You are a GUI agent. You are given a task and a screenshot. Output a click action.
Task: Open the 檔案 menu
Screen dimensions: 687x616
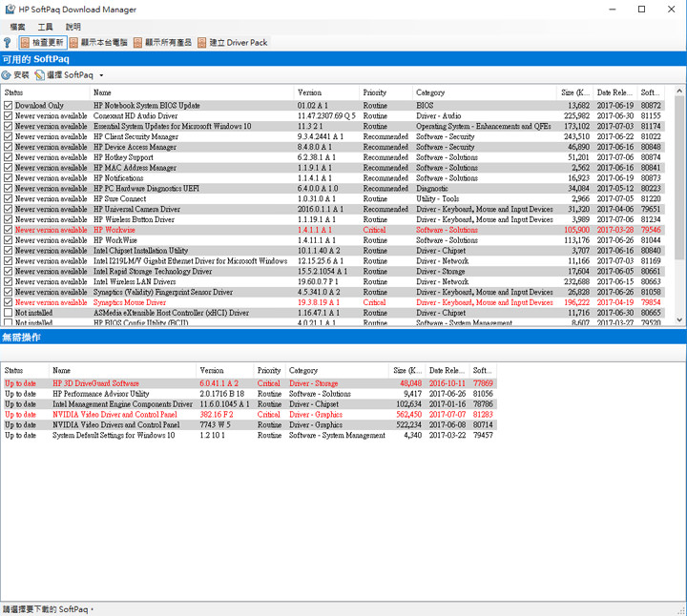pyautogui.click(x=17, y=27)
